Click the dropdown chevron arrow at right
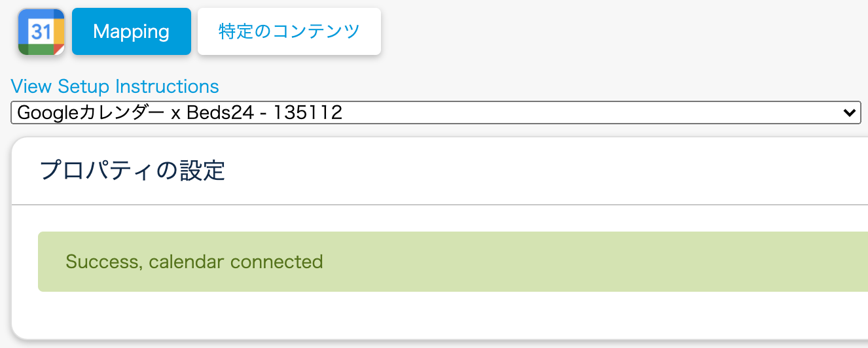 (850, 113)
